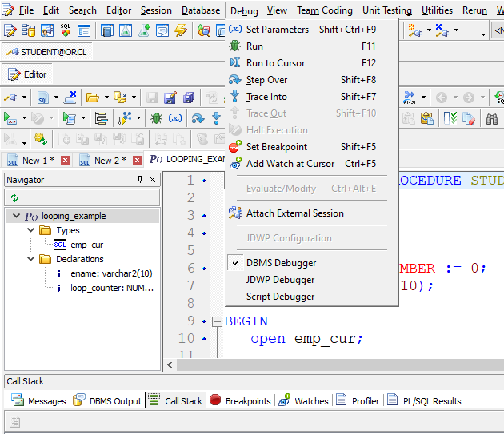Click the new SQL editor icon
Viewport: 504px width, 434px height.
pyautogui.click(x=43, y=98)
